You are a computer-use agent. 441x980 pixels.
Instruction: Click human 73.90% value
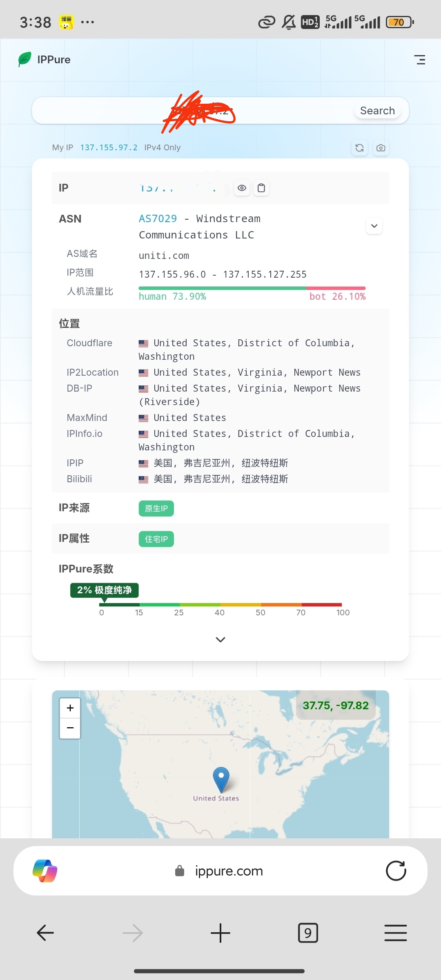point(172,296)
